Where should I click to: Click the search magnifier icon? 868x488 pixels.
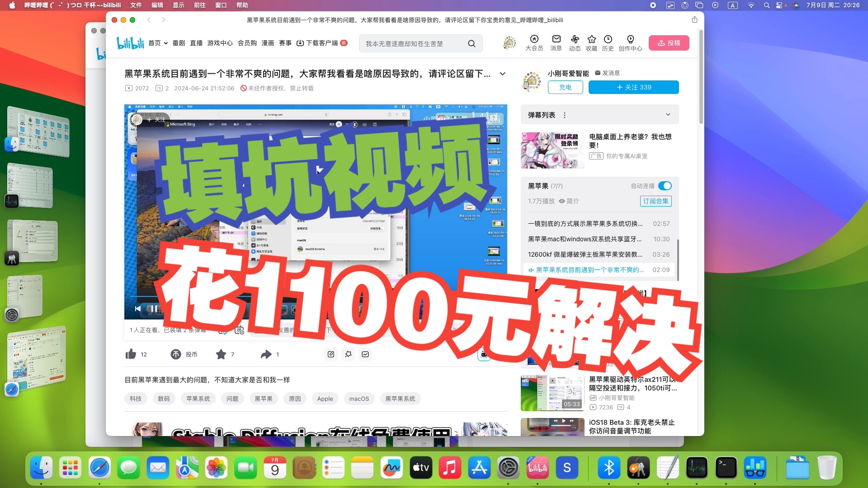(x=472, y=43)
